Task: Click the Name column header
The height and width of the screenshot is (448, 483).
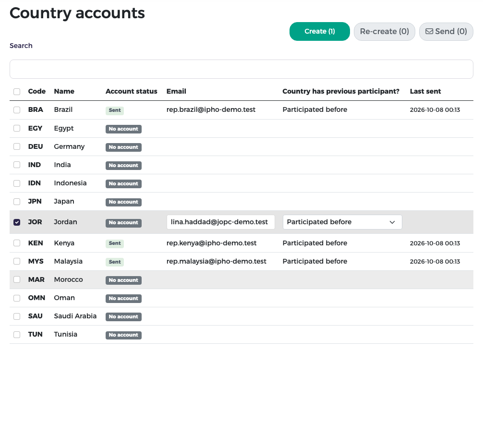Action: 64,91
